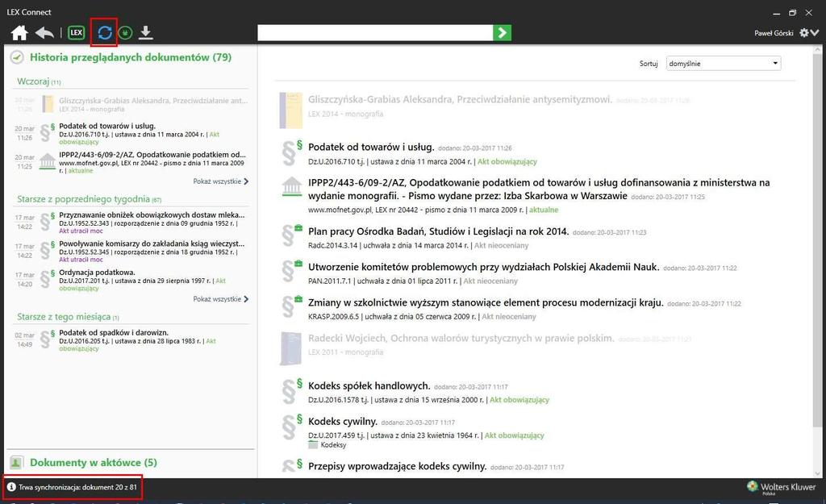Image resolution: width=826 pixels, height=504 pixels.
Task: Click the paragraph icon beside sidebar Ordynacja podatkowa
Action: 47,278
